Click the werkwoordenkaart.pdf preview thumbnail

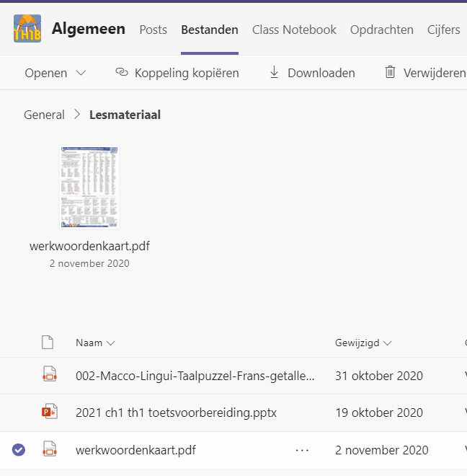click(x=89, y=188)
